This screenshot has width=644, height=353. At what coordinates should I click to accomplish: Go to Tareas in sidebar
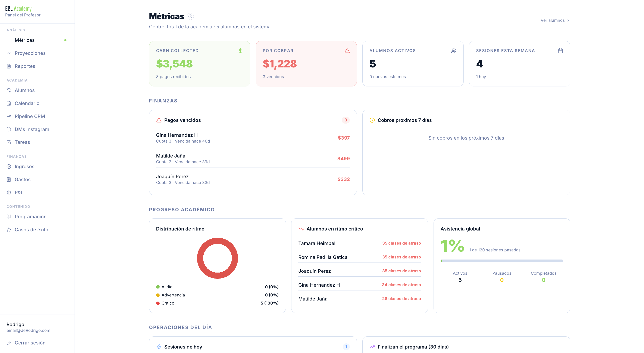click(37, 142)
